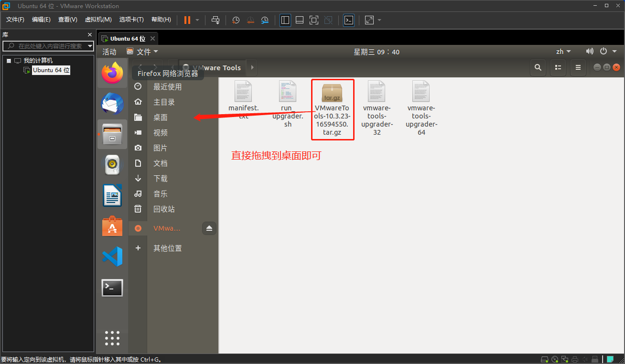Toggle the console view icon in the VMware toolbar
The width and height of the screenshot is (625, 364).
tap(349, 20)
